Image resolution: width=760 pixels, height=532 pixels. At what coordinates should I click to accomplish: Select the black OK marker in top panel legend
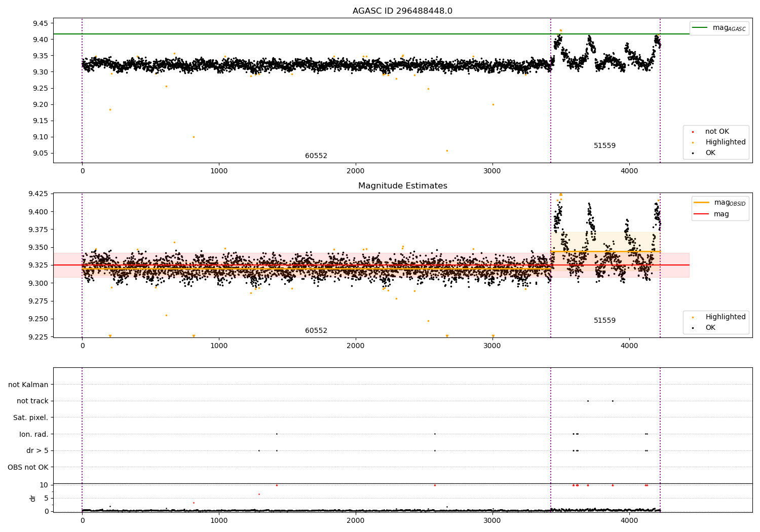tap(693, 153)
